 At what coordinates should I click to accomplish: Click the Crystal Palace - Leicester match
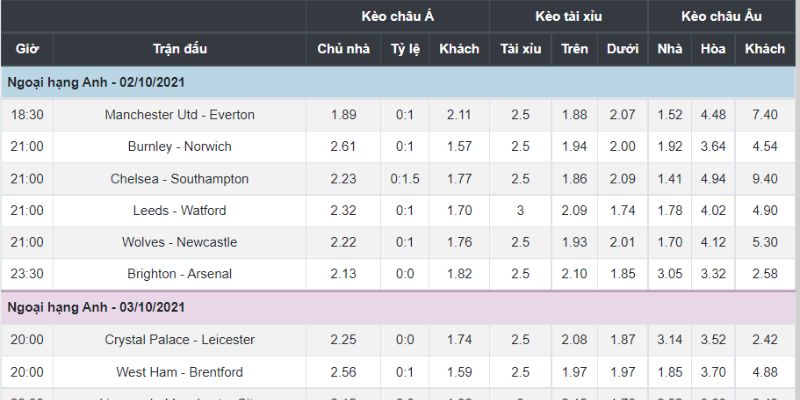tap(180, 340)
